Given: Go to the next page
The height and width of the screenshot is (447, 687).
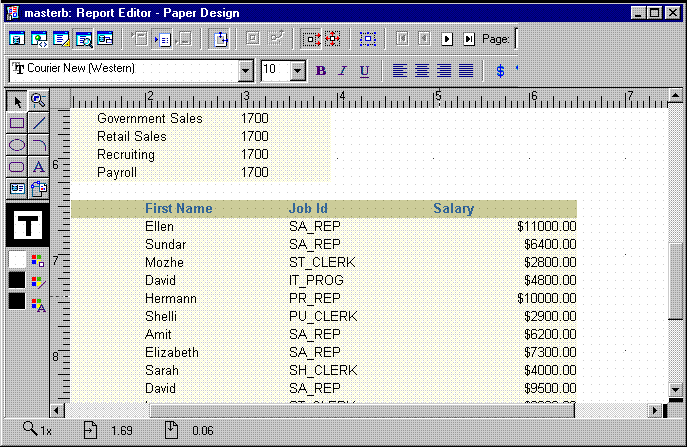Looking at the screenshot, I should point(446,39).
